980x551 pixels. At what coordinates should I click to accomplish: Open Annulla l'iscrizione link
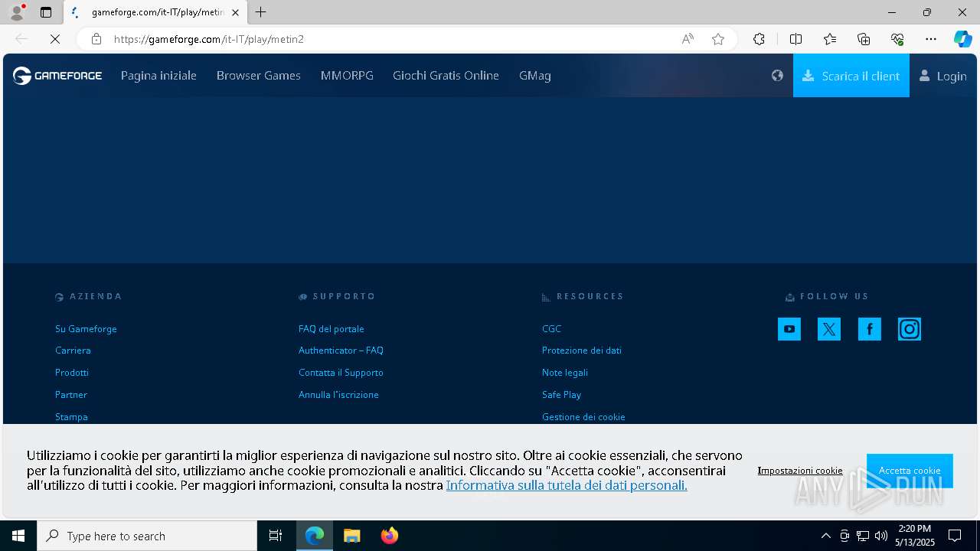[338, 394]
